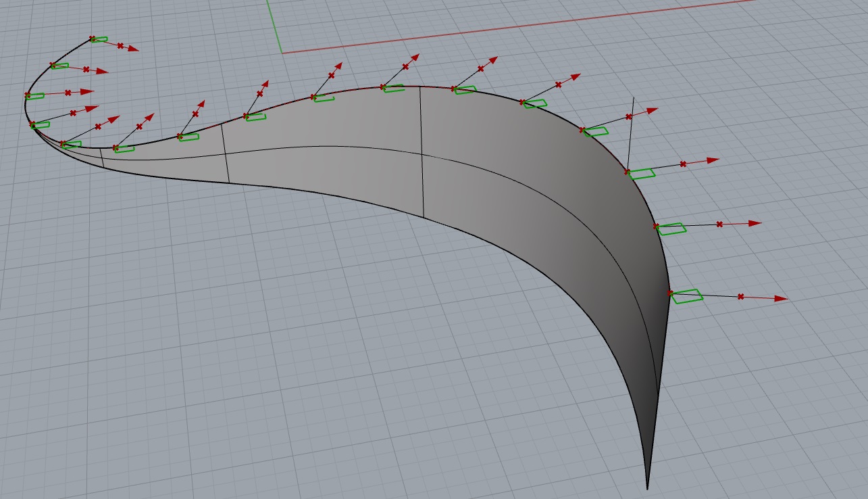Click the red world X-axis line

517,26
